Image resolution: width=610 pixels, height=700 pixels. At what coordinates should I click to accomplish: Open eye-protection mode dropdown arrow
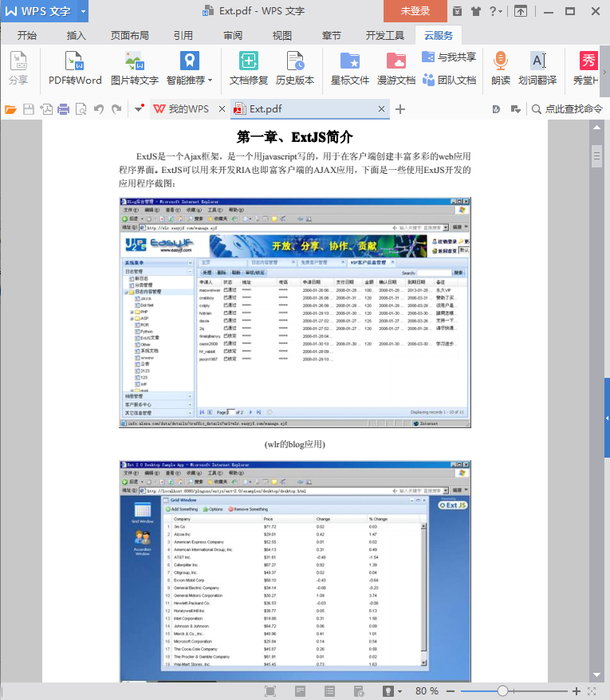(399, 691)
